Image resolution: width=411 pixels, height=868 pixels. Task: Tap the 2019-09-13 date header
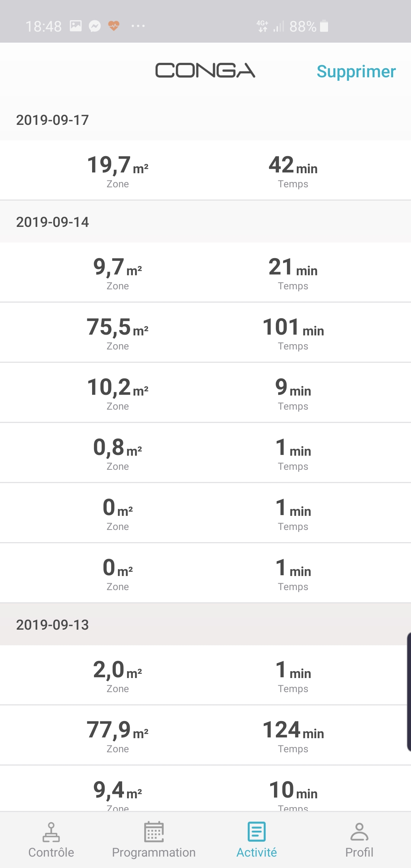(53, 625)
